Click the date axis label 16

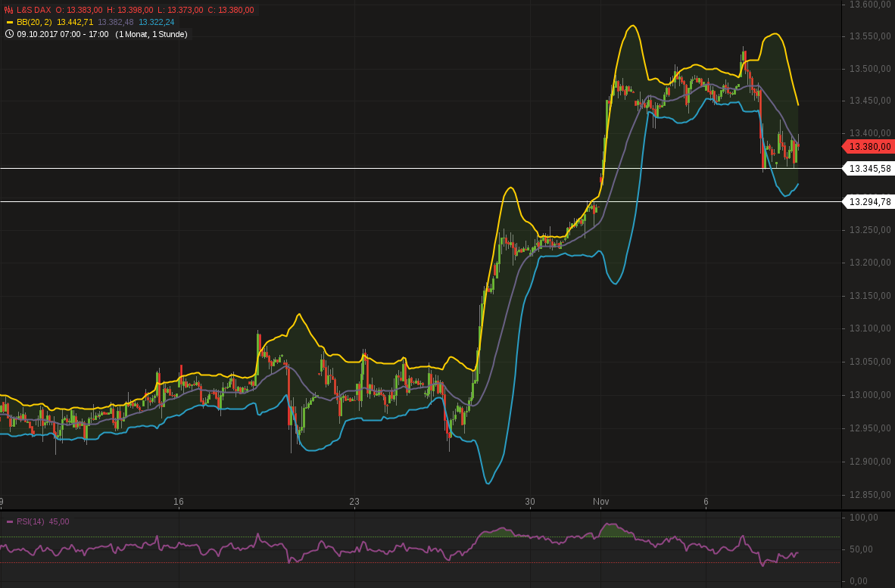pos(179,502)
